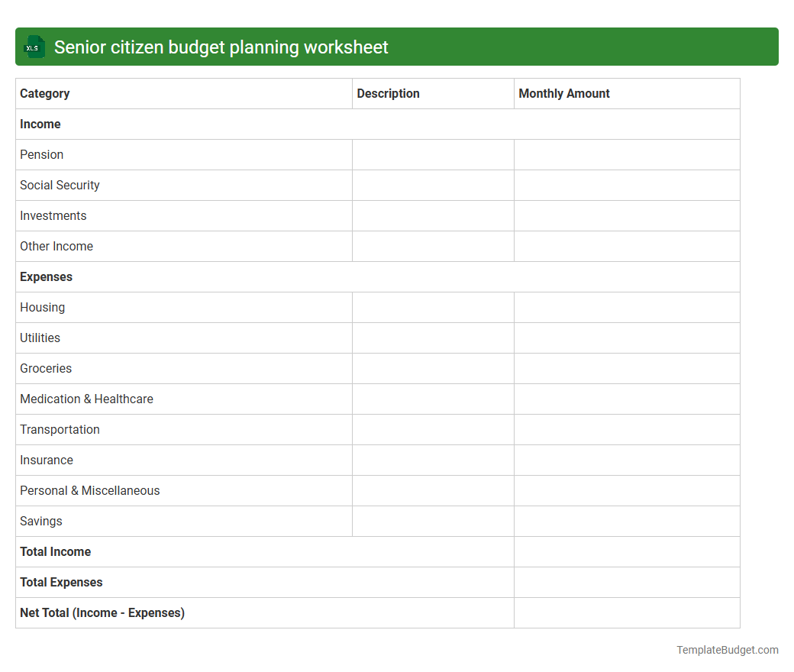Open the TemplateBudget.com link
Screen dimensions: 794x672
727,650
